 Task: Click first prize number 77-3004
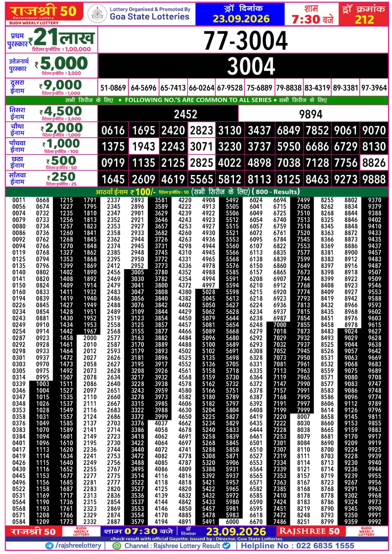245,41
